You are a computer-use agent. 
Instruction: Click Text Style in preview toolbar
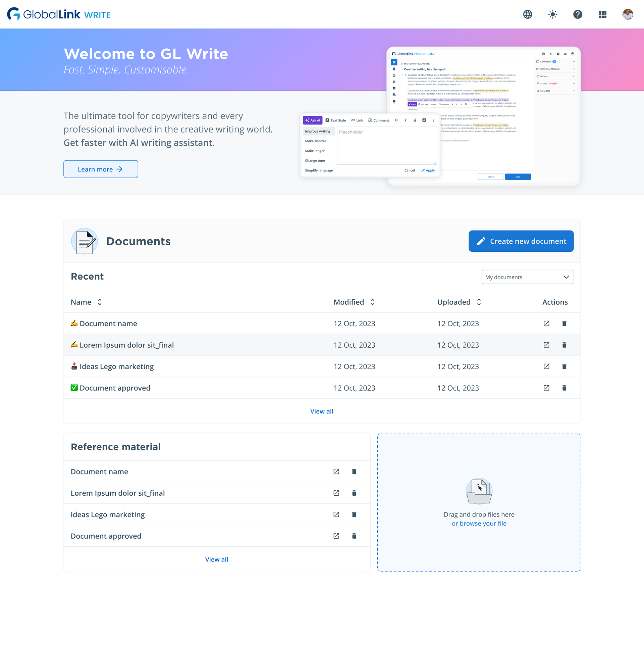(x=335, y=120)
